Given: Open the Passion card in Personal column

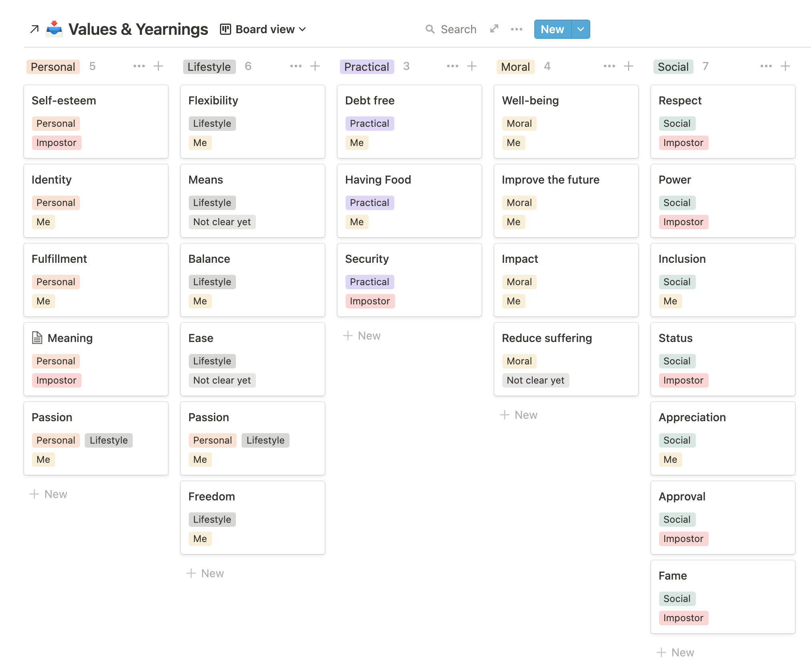Looking at the screenshot, I should (96, 438).
